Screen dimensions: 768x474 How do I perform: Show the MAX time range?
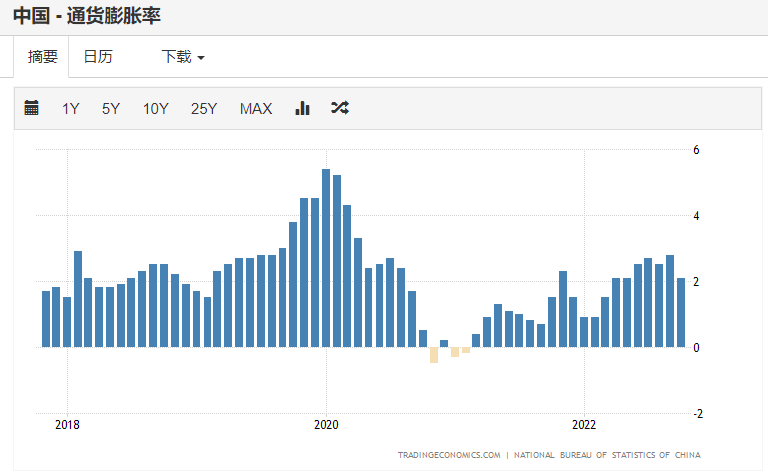pos(256,108)
